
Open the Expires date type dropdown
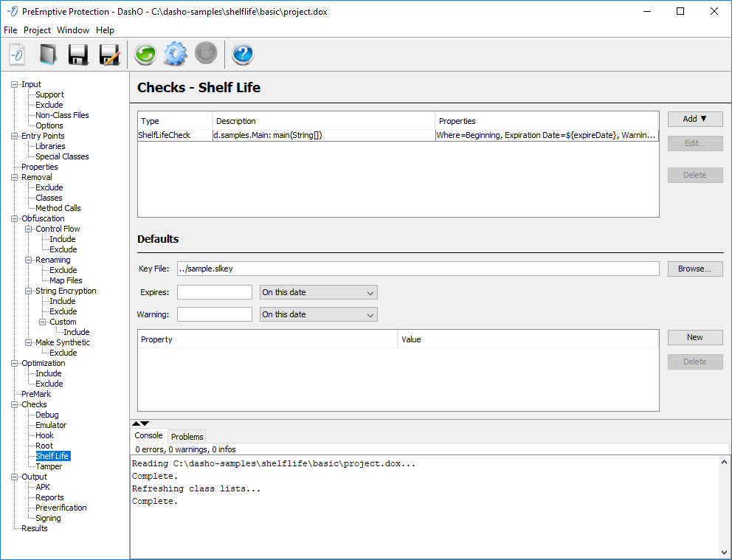point(319,292)
